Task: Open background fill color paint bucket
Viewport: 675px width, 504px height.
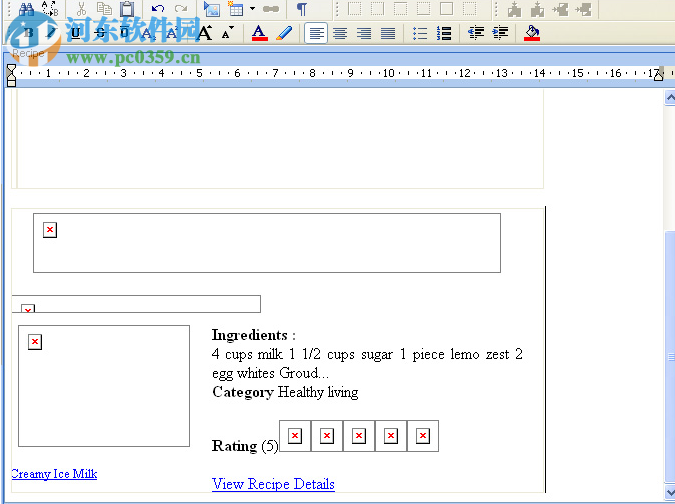Action: 532,33
